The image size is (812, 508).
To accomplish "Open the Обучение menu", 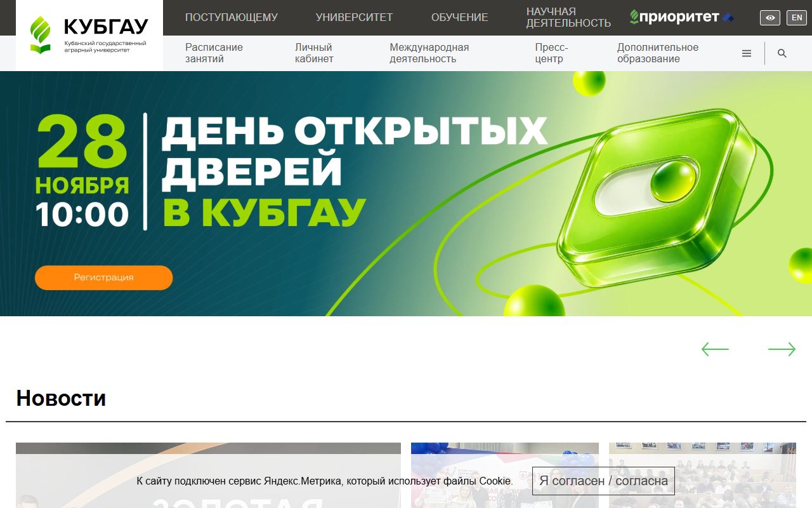I will coord(460,17).
